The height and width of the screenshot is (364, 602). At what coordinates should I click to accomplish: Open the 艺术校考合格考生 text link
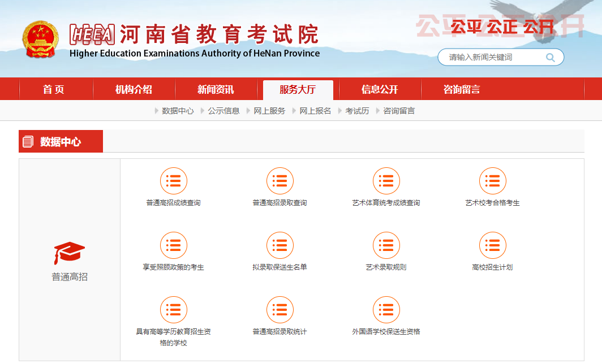[x=493, y=202]
